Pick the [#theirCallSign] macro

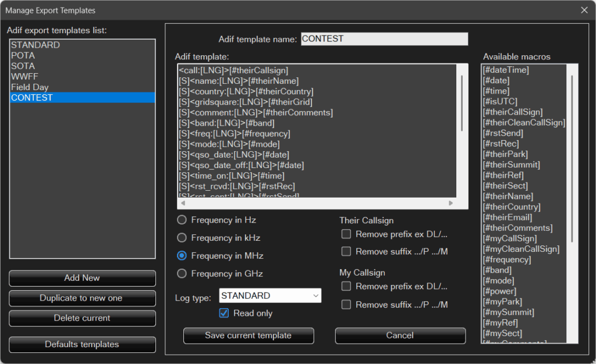point(513,112)
